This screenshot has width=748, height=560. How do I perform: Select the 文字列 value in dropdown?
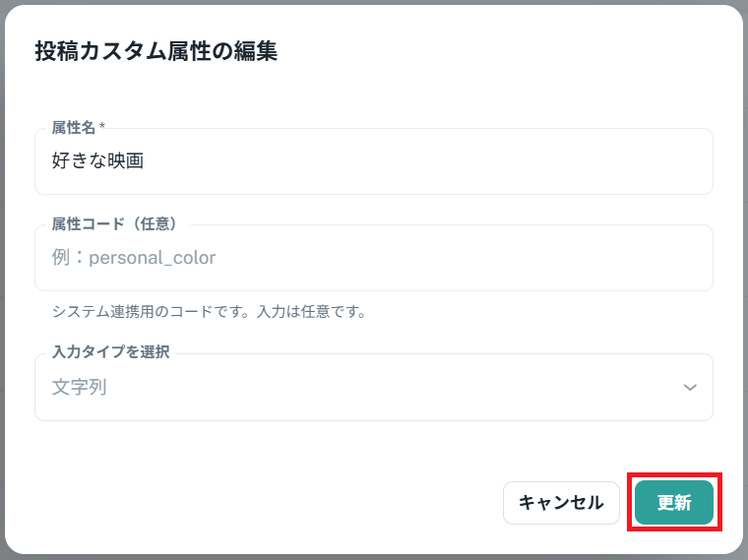tap(79, 388)
